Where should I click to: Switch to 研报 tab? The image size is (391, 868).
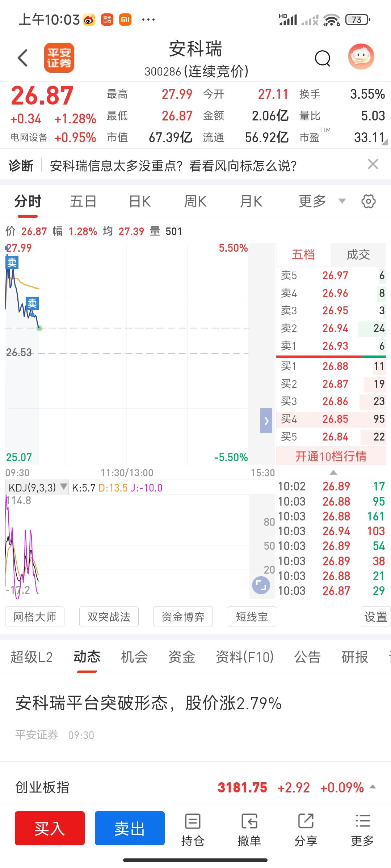point(355,657)
